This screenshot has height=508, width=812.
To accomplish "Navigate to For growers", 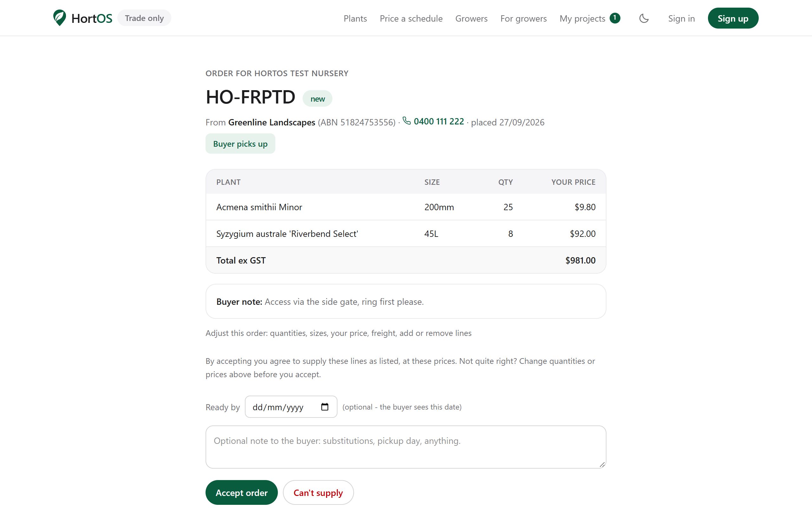I will point(523,18).
